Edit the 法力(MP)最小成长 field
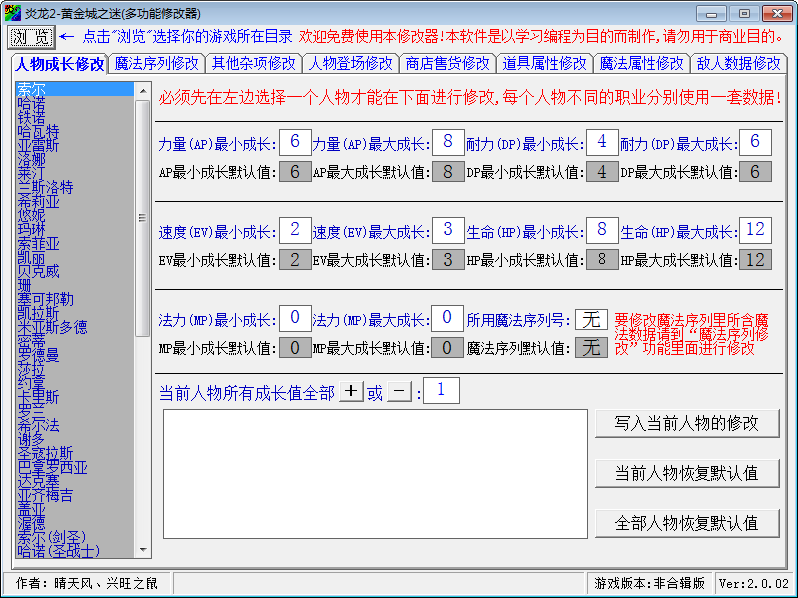This screenshot has width=798, height=598. tap(295, 318)
